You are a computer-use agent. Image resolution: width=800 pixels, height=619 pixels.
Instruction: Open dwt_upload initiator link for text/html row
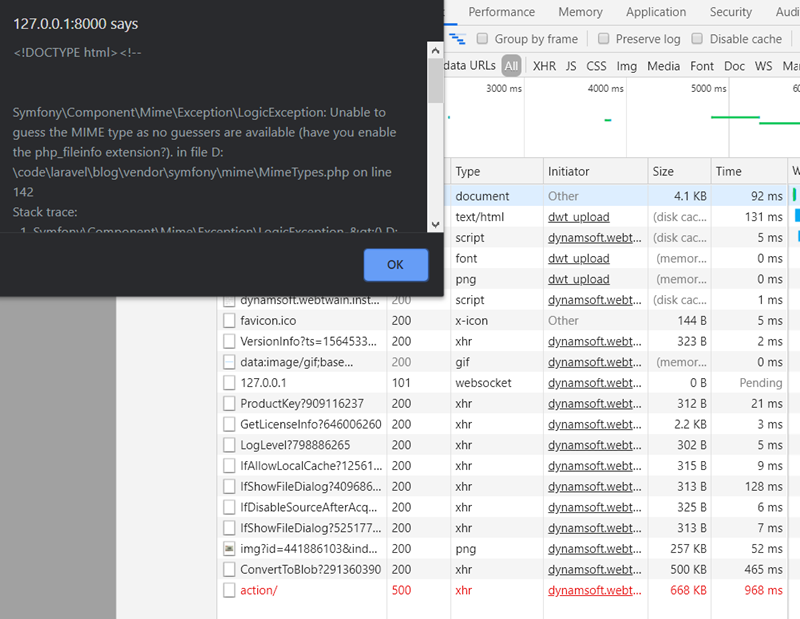click(x=578, y=217)
